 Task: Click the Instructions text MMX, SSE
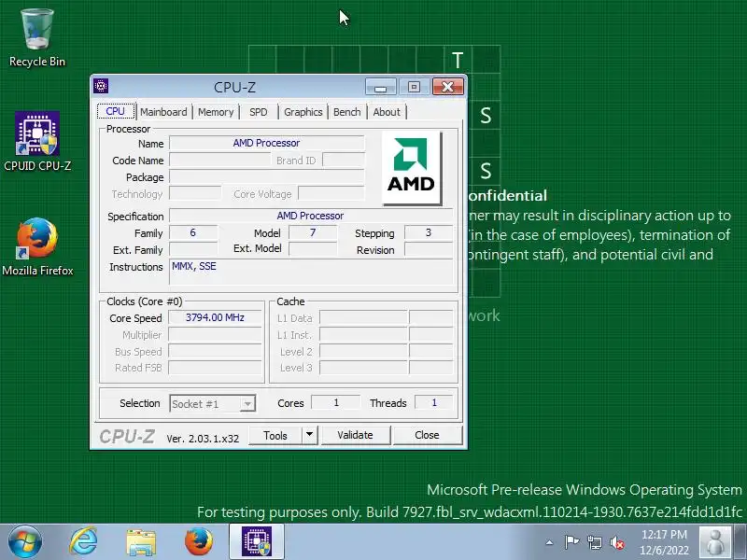(x=194, y=266)
